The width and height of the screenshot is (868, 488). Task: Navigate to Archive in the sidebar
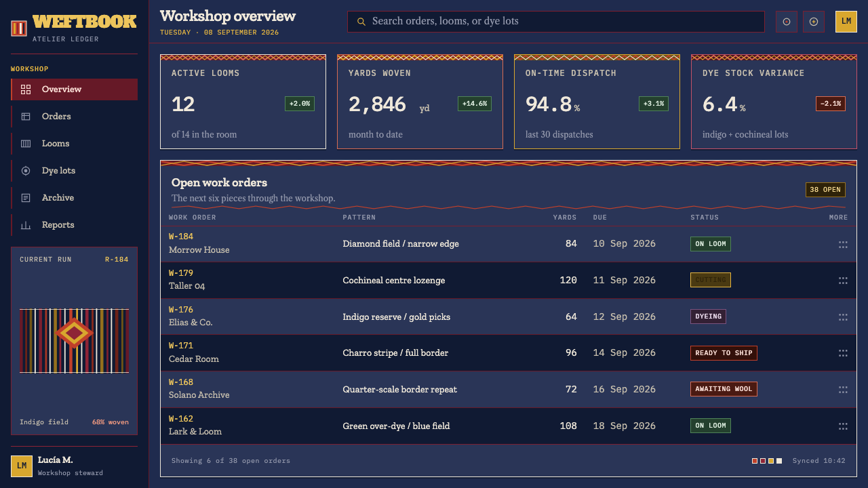[75, 198]
